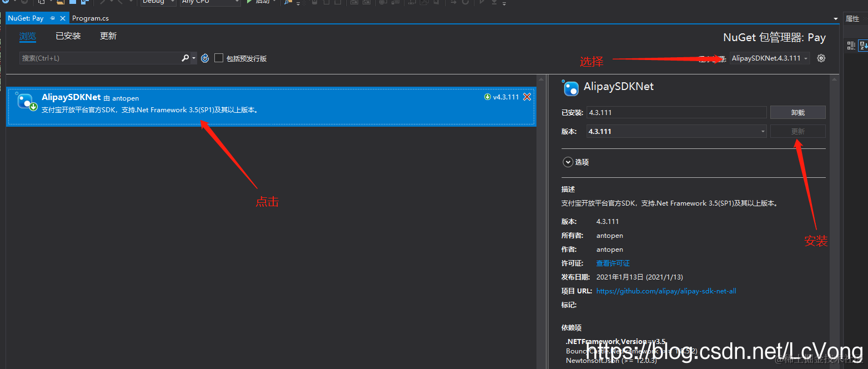The height and width of the screenshot is (369, 868).
Task: Open the search history dropdown arrow
Action: [193, 58]
